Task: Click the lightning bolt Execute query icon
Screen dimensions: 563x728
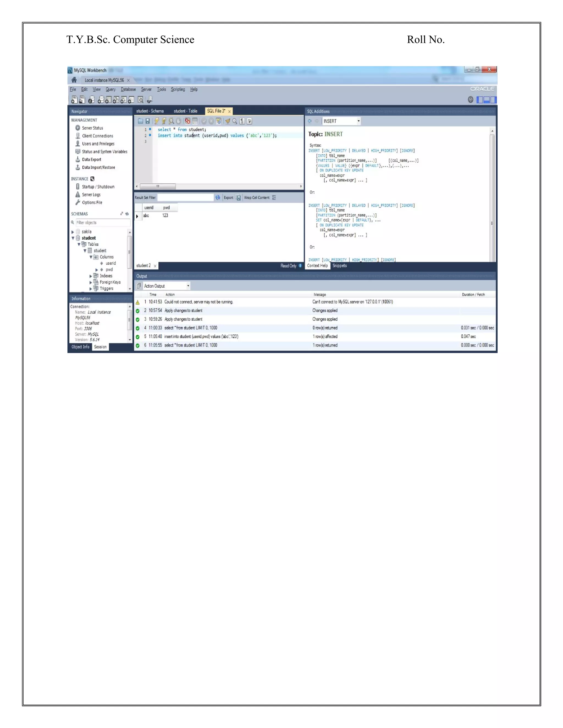Action: (156, 121)
